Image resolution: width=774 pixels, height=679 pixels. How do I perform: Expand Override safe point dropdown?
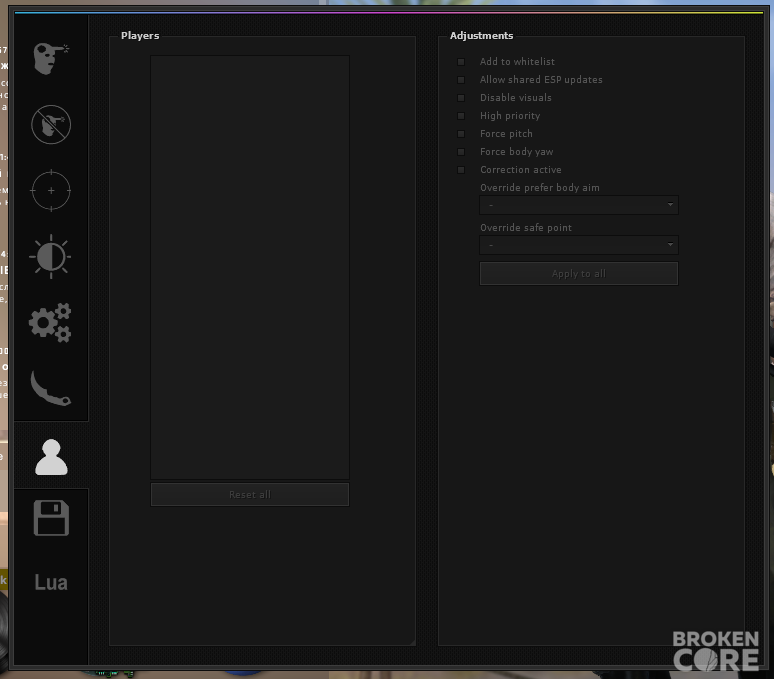click(579, 245)
